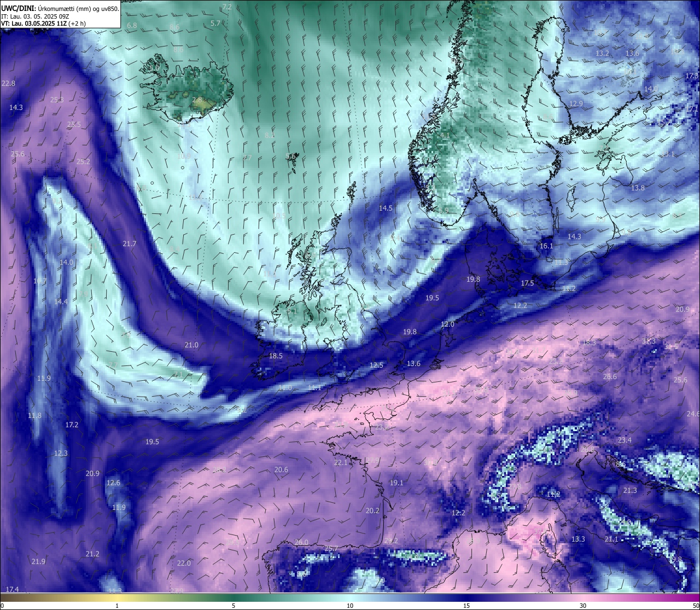
Task: Click the 17.2 value on the map
Action: (72, 425)
